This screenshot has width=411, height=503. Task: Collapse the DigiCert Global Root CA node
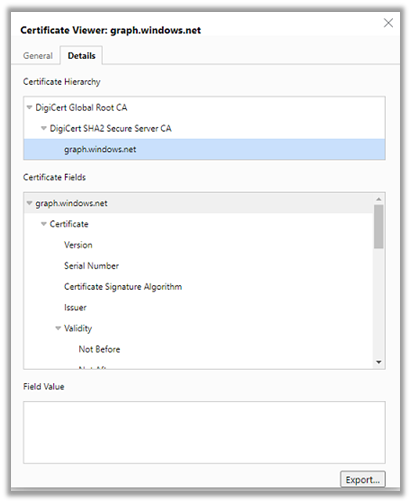point(29,107)
